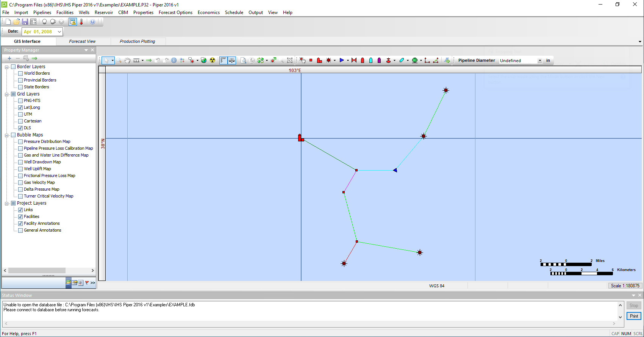Screen dimensions: 644x337
Task: Click the plus add icon in Property Manager
Action: tap(9, 58)
